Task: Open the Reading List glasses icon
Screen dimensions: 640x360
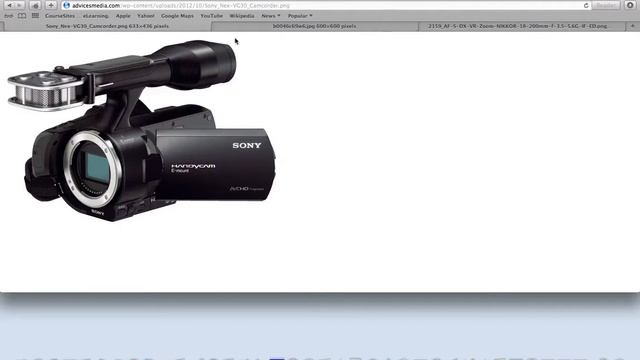Action: [9, 16]
